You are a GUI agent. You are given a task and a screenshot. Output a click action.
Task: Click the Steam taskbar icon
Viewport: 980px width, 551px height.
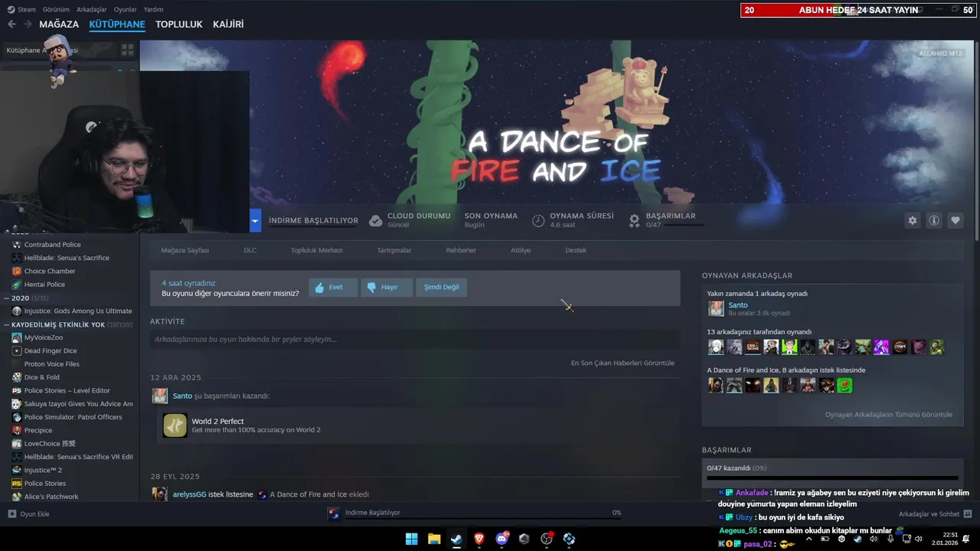pos(456,539)
